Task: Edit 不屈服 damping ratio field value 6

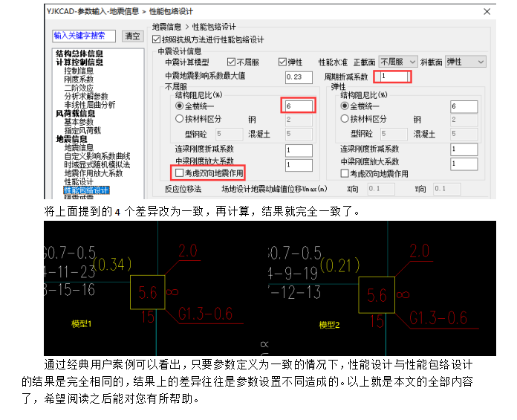Action: point(299,106)
